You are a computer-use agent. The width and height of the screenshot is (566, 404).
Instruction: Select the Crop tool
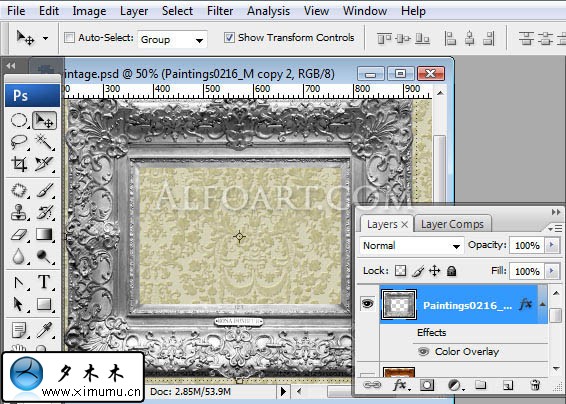(19, 164)
